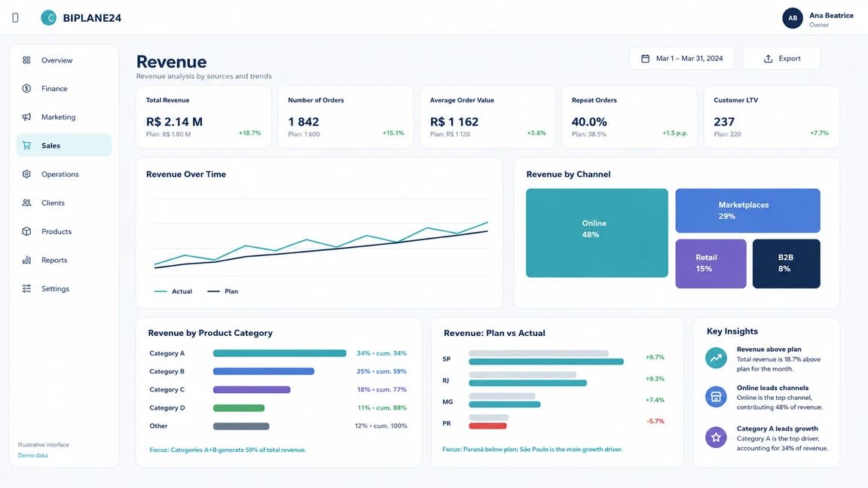The image size is (868, 488).
Task: Open the Clients section
Action: [63, 203]
